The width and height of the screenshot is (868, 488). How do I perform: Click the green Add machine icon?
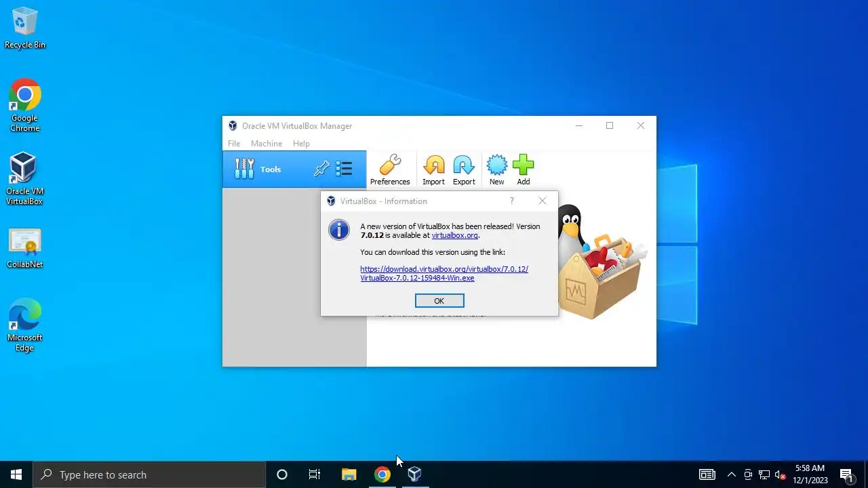pyautogui.click(x=523, y=169)
